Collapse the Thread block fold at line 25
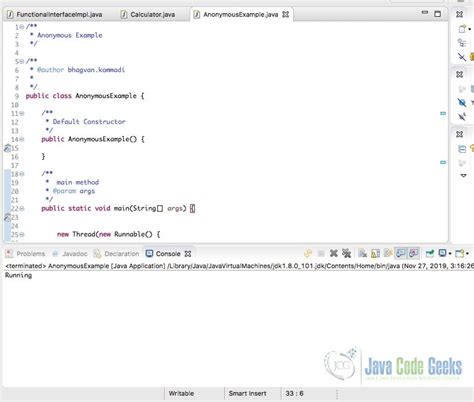Screen dimensions: 474x402 coord(22,235)
